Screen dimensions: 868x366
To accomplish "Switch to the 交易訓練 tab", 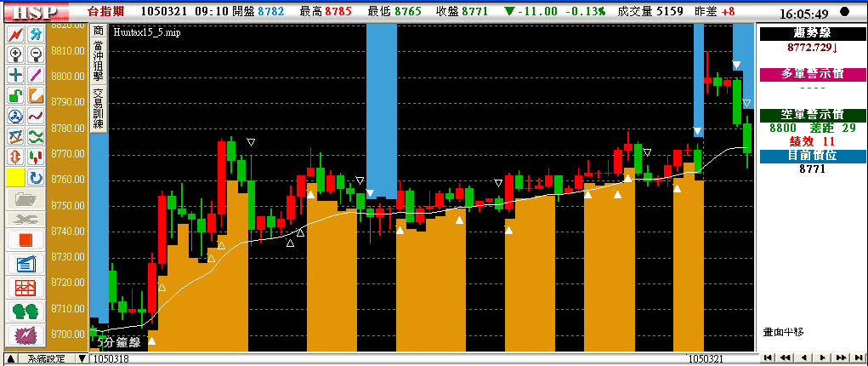I will tap(98, 109).
